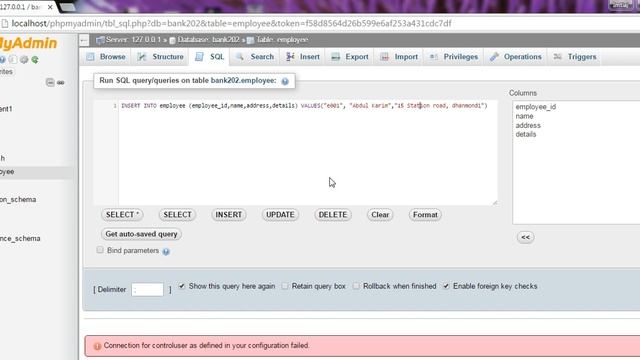Click the Import tab icon

pyautogui.click(x=384, y=57)
